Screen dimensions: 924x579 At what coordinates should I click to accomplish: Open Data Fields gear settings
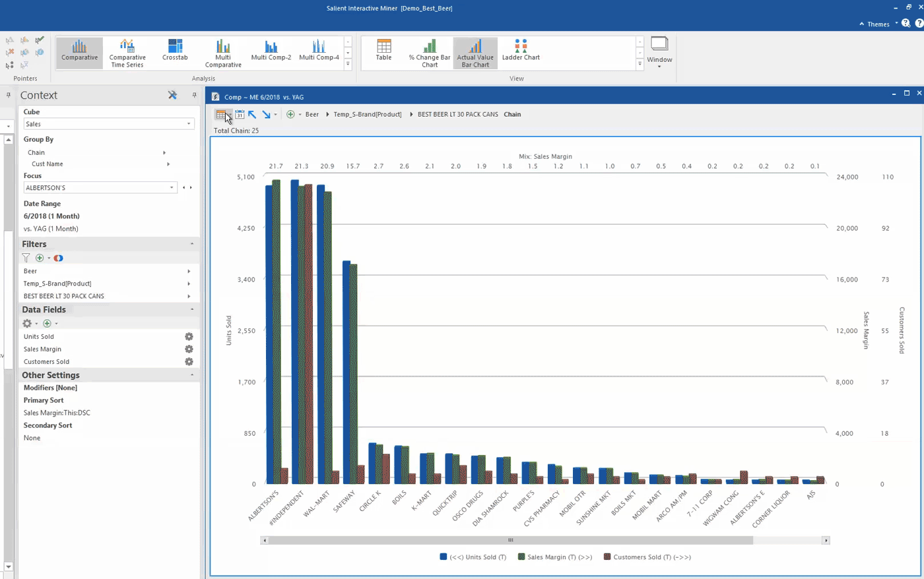point(27,323)
